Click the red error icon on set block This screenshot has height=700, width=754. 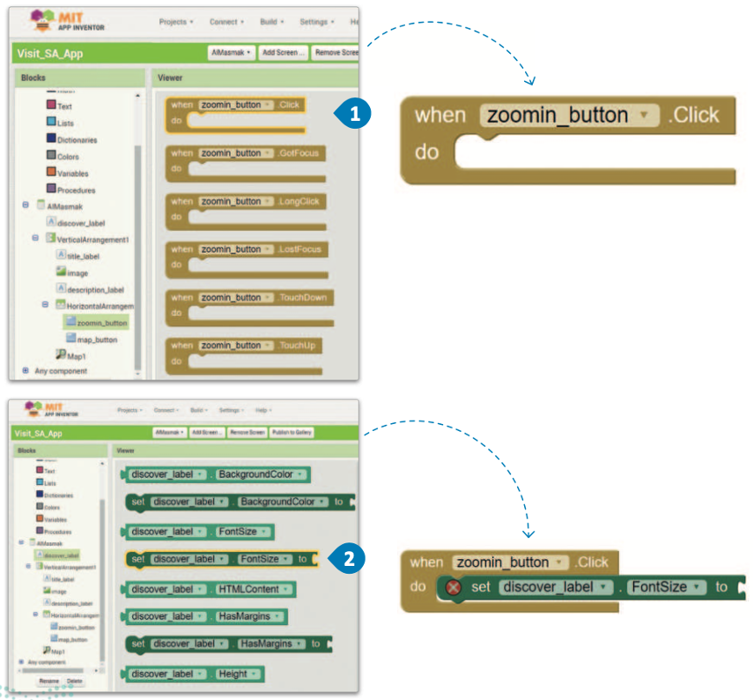click(x=454, y=588)
